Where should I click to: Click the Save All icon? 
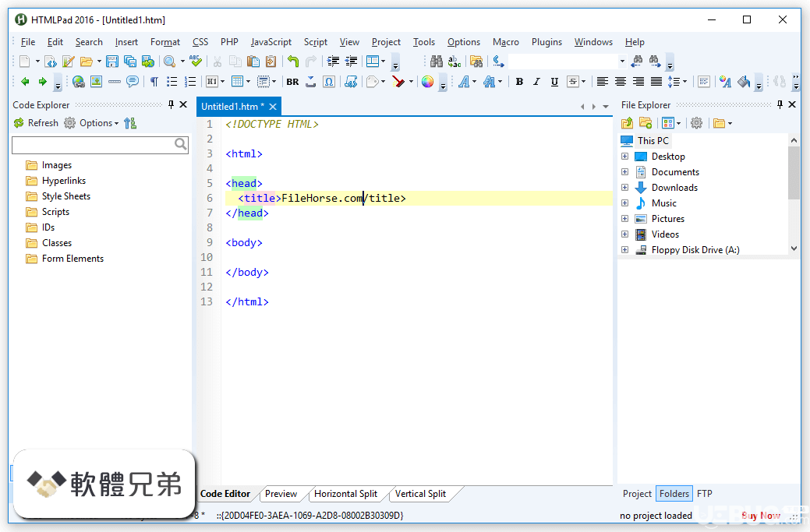pyautogui.click(x=129, y=62)
